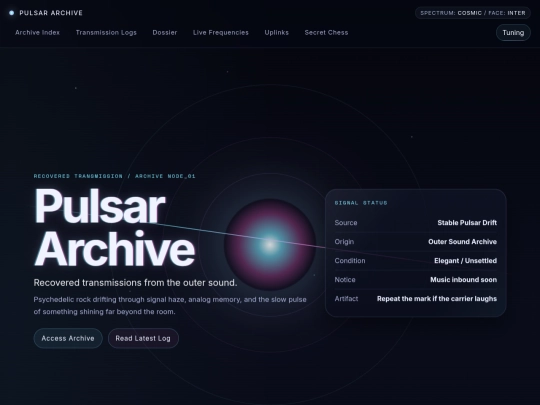Click the Source row label
This screenshot has width=540, height=405.
click(x=346, y=223)
